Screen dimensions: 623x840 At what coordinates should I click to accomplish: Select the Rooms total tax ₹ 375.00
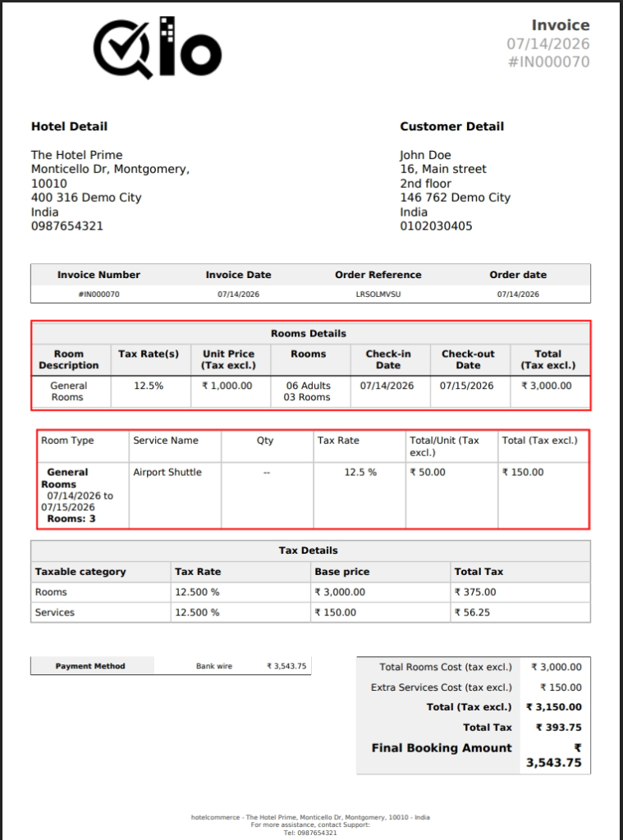pos(475,592)
